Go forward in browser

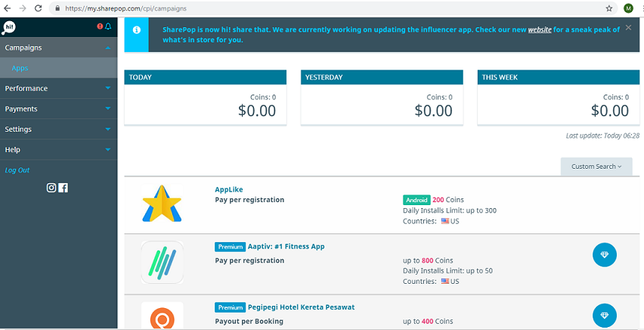pos(23,8)
